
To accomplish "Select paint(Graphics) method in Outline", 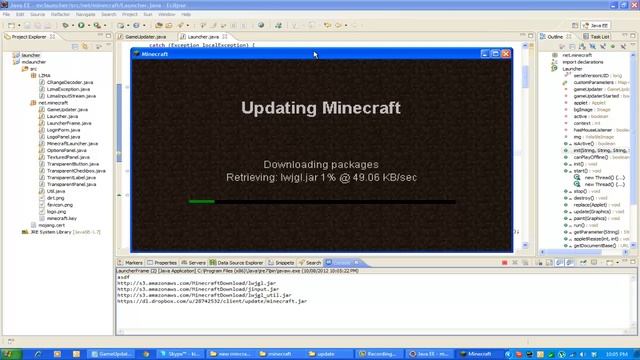I will click(x=594, y=218).
